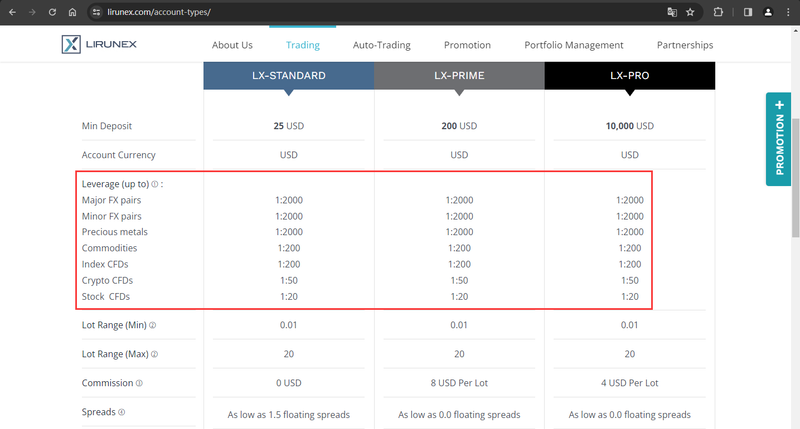Click the info icon beside Commission
This screenshot has width=800, height=429.
(x=139, y=383)
